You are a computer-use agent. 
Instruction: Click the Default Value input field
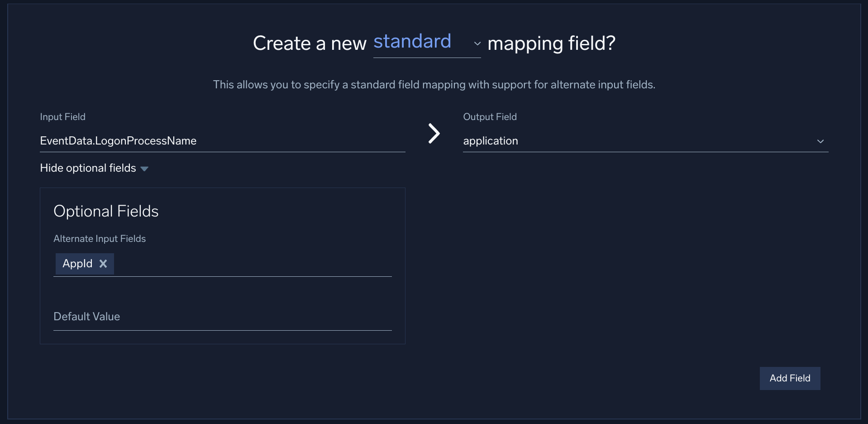point(222,317)
